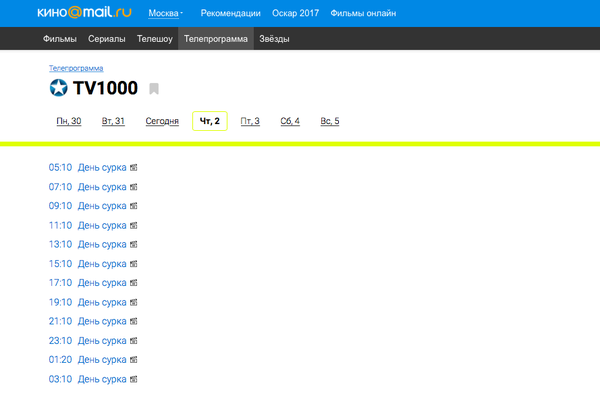Click the film icon next to 17:10
Image resolution: width=600 pixels, height=408 pixels.
[x=134, y=283]
